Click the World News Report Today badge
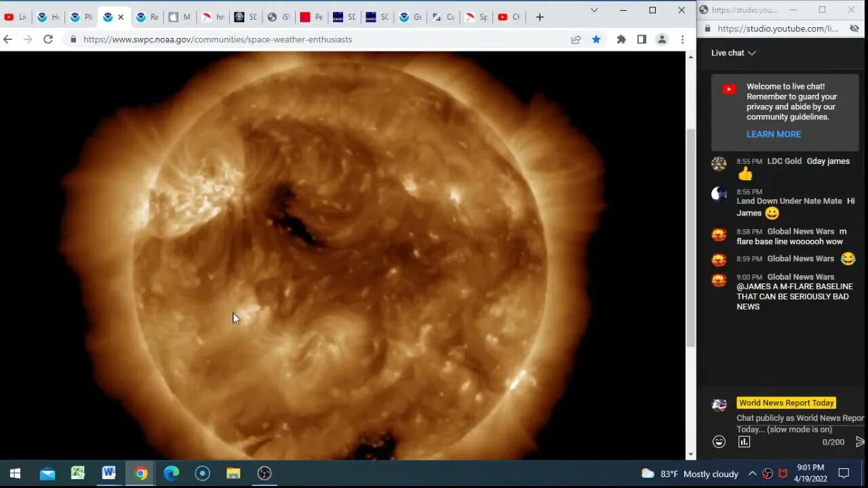This screenshot has width=868, height=488. (x=787, y=403)
